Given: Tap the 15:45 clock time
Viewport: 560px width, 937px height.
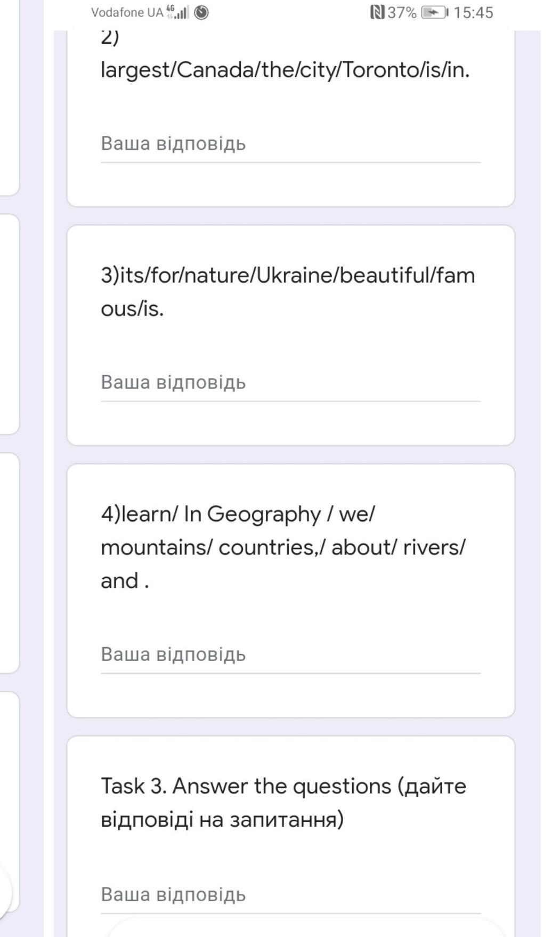Looking at the screenshot, I should click(473, 12).
